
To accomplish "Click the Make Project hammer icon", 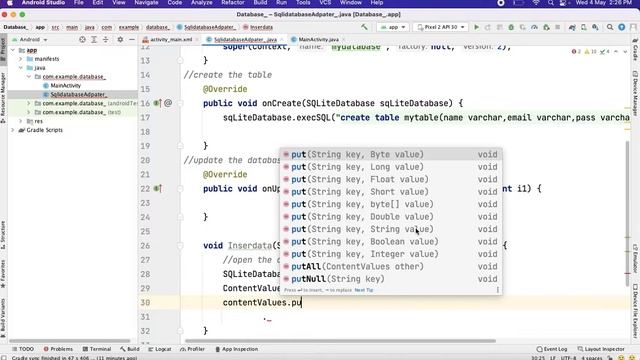I will tap(364, 27).
